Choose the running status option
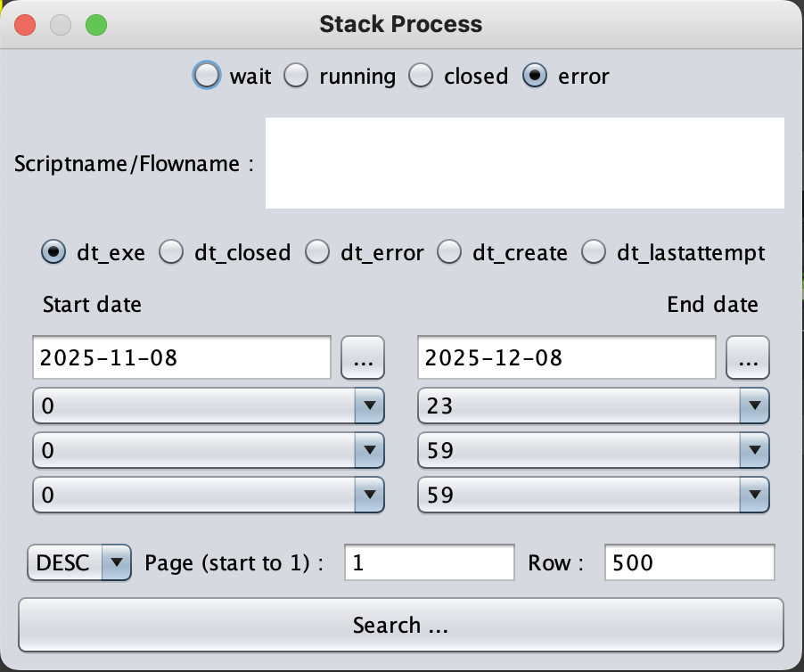The width and height of the screenshot is (804, 672). click(296, 76)
